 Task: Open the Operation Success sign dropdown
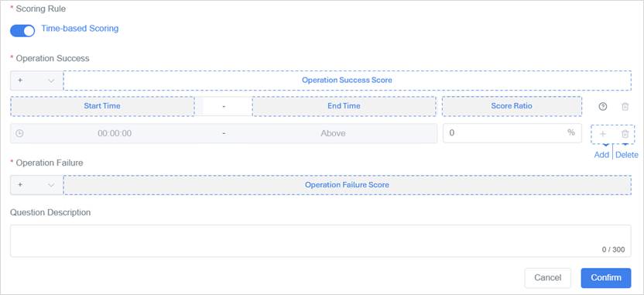tap(36, 81)
